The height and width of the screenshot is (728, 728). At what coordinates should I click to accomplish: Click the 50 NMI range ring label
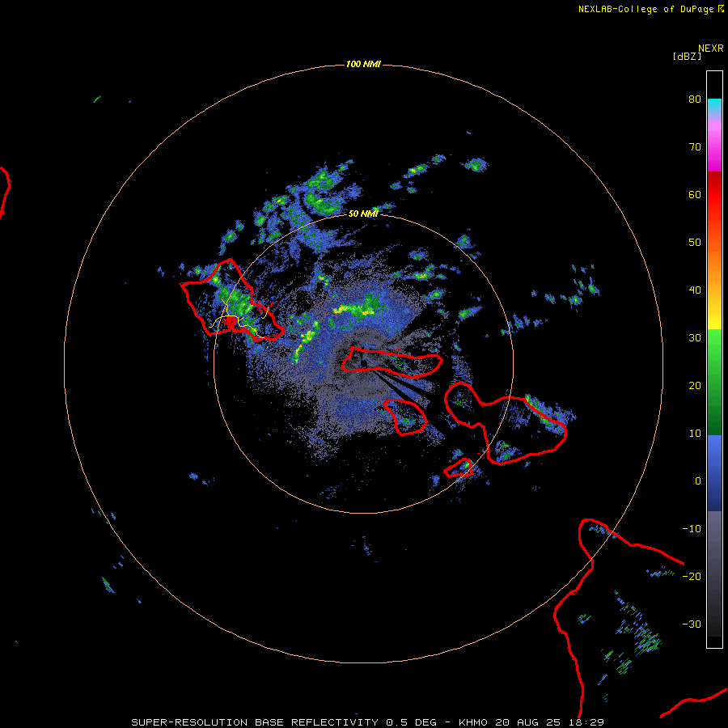click(363, 214)
